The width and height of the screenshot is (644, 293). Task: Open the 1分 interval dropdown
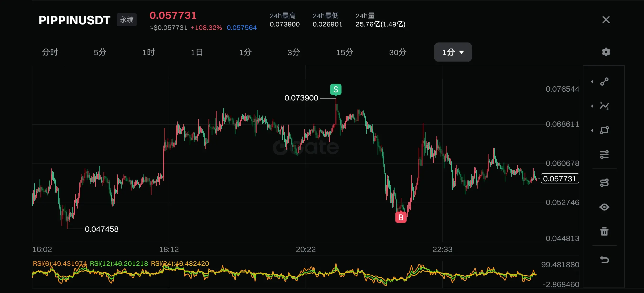pyautogui.click(x=453, y=52)
